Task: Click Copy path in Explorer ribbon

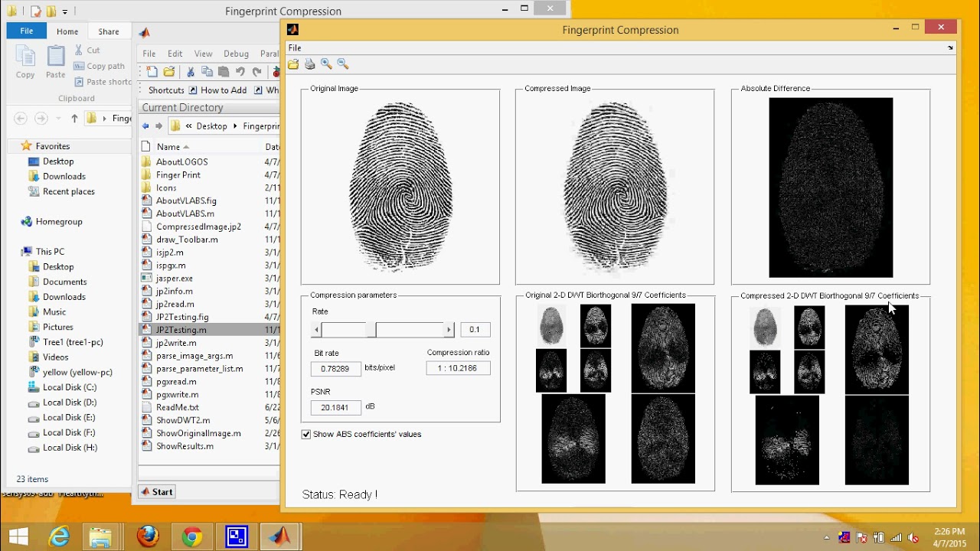Action: pos(99,66)
